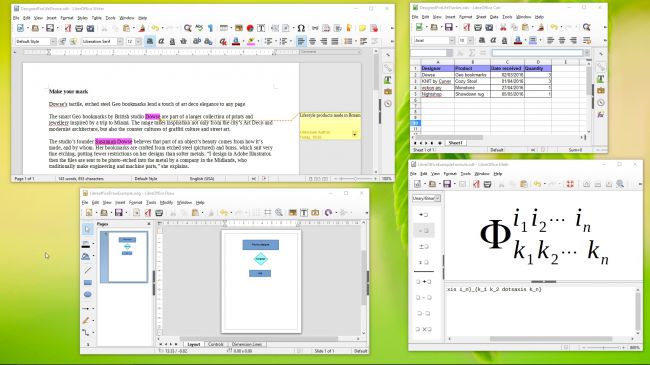650x365 pixels.
Task: Toggle Strikethrough in the Writer toolbar
Action: coord(183,41)
